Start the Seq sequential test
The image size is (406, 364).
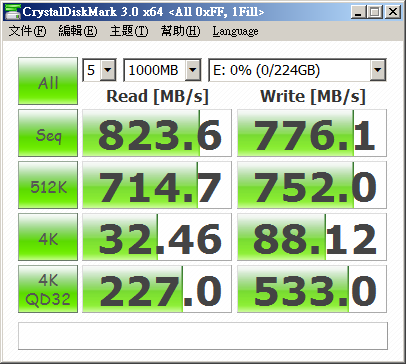(x=48, y=133)
